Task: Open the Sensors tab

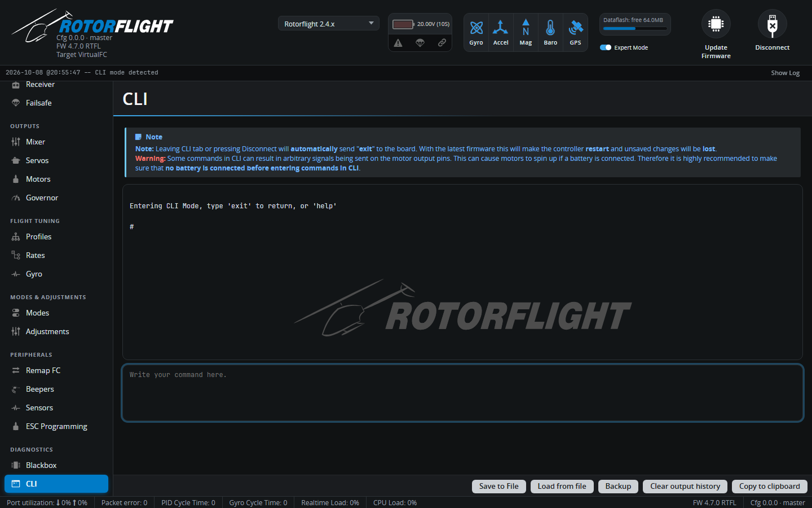Action: [x=56, y=408]
